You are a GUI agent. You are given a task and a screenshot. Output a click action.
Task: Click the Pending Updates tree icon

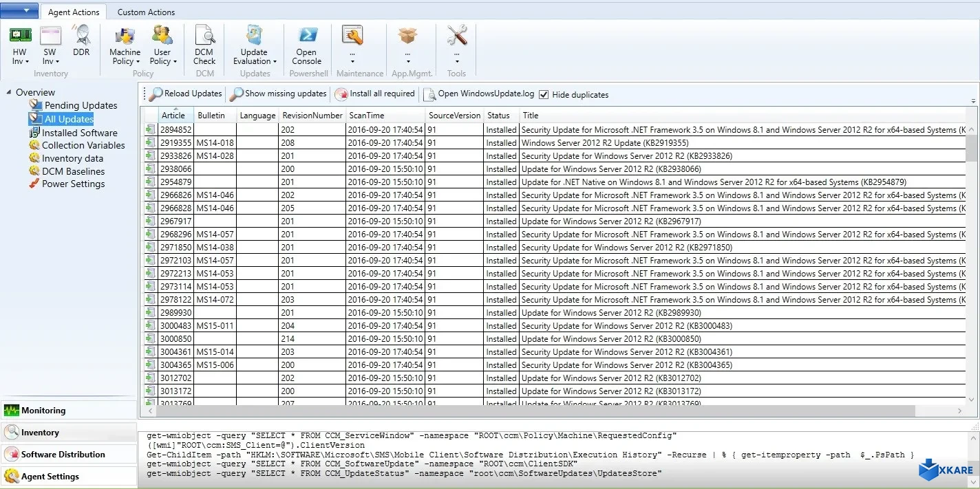click(36, 105)
